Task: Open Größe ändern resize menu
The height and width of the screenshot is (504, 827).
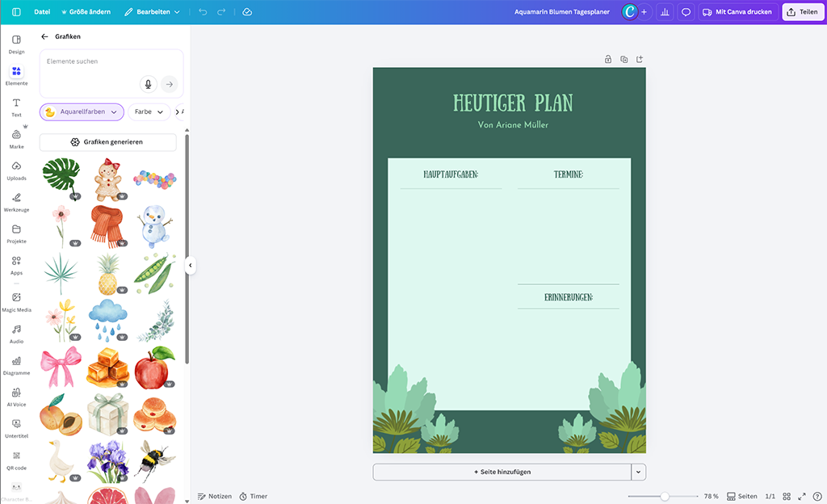Action: pos(86,11)
